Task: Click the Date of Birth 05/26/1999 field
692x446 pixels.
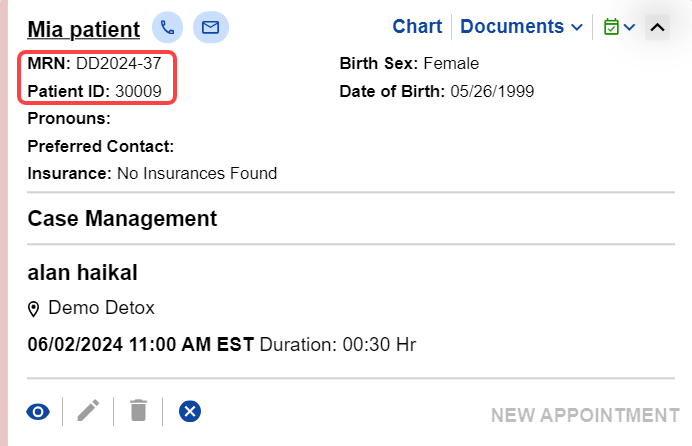Action: click(491, 91)
